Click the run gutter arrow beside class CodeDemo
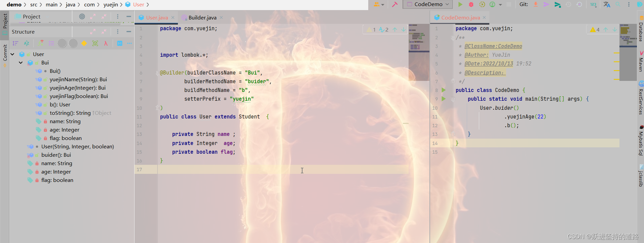 point(444,90)
